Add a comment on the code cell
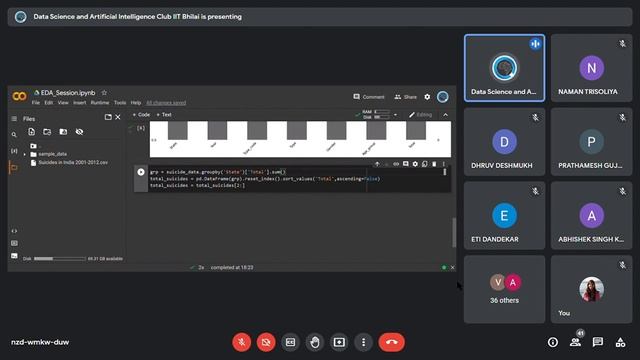The image size is (640, 360). click(x=406, y=164)
